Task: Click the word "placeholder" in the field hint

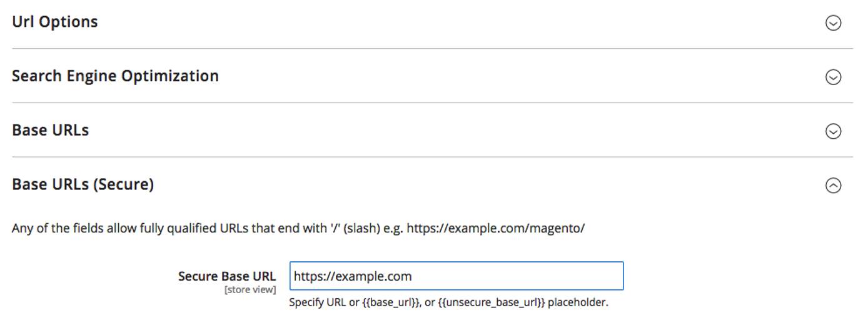Action: [578, 303]
